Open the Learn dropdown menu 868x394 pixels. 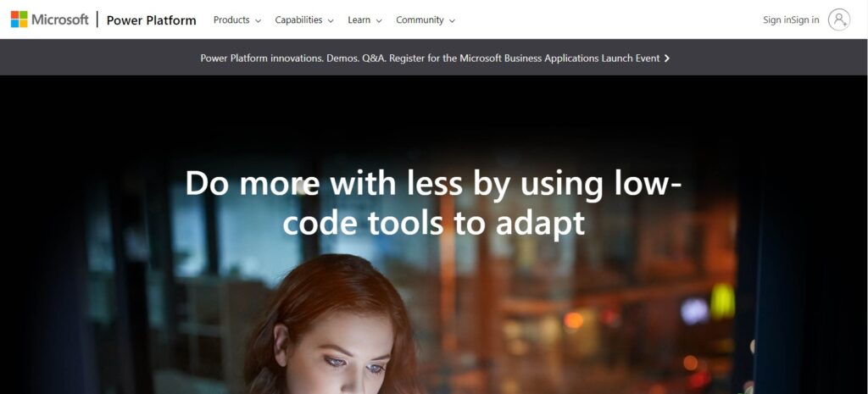click(x=364, y=20)
